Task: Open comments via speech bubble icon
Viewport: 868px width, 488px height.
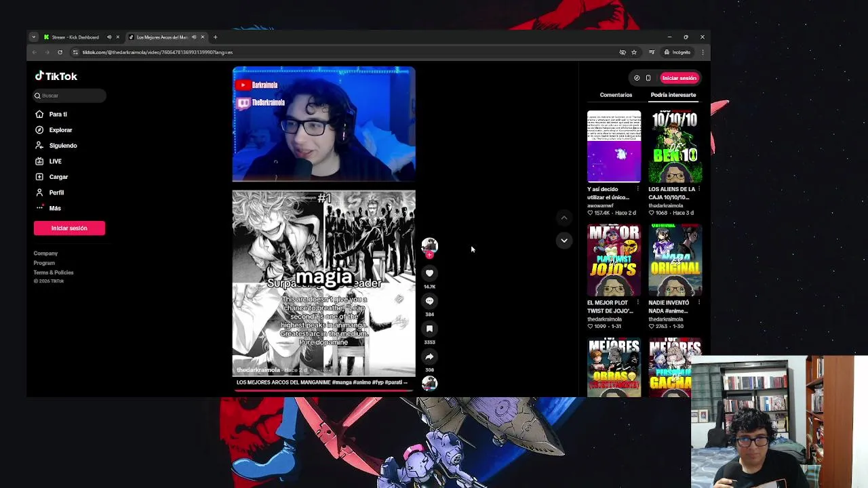Action: [x=429, y=301]
